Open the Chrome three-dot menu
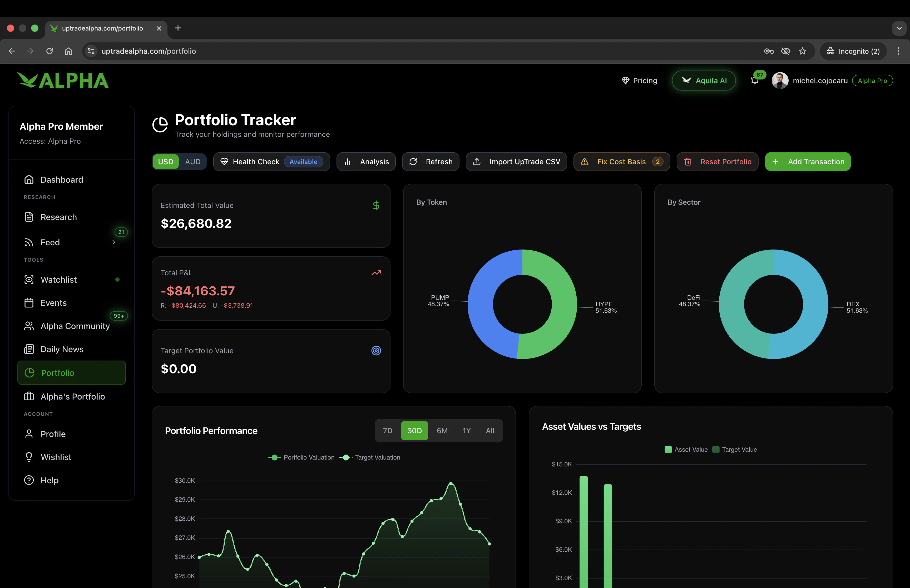Image resolution: width=910 pixels, height=588 pixels. (x=898, y=51)
